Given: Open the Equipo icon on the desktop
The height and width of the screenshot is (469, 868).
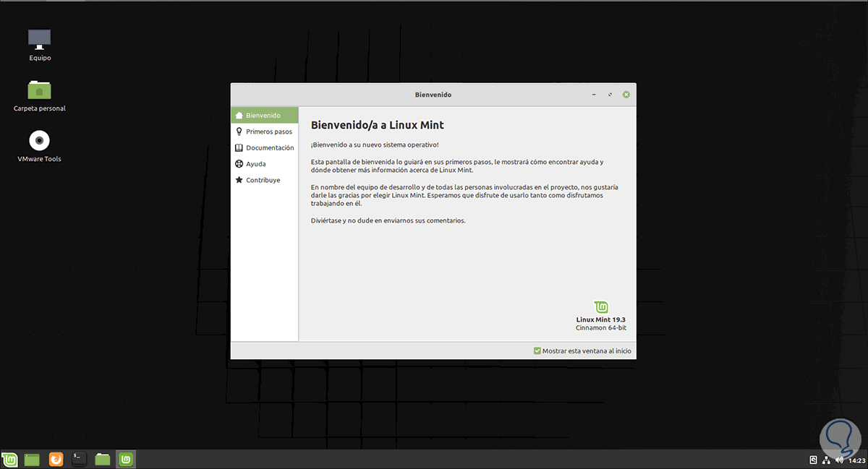Looking at the screenshot, I should 39,40.
